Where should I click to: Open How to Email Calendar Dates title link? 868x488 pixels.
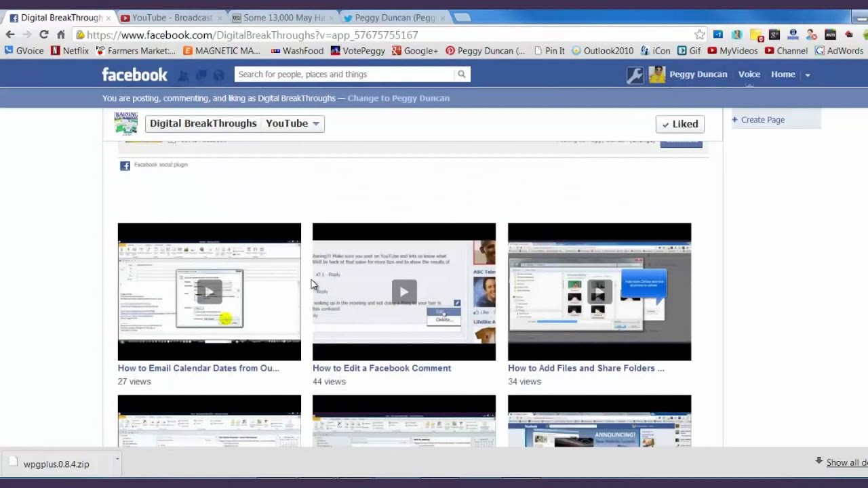coord(199,368)
